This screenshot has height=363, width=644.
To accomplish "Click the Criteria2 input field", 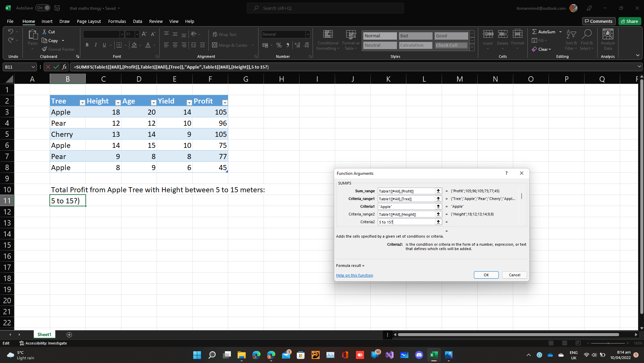I will (x=406, y=222).
